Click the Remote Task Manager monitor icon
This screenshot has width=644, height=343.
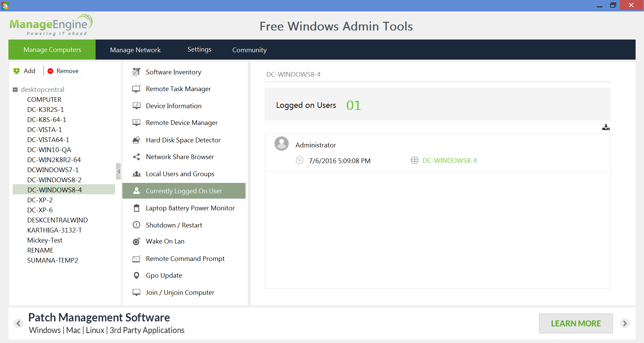click(x=136, y=89)
